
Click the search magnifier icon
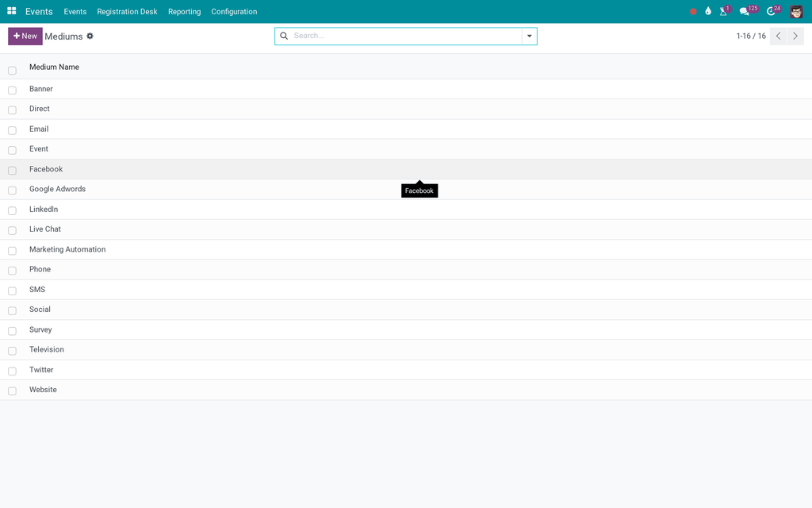(x=284, y=36)
